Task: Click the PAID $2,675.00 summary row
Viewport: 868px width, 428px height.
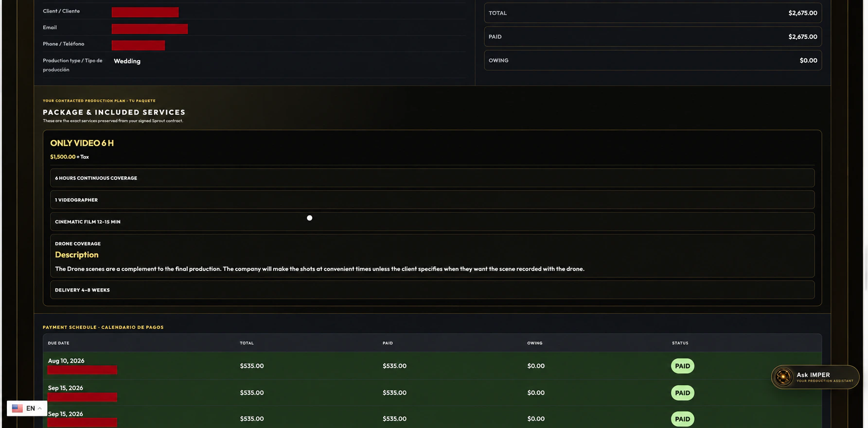Action: click(653, 37)
